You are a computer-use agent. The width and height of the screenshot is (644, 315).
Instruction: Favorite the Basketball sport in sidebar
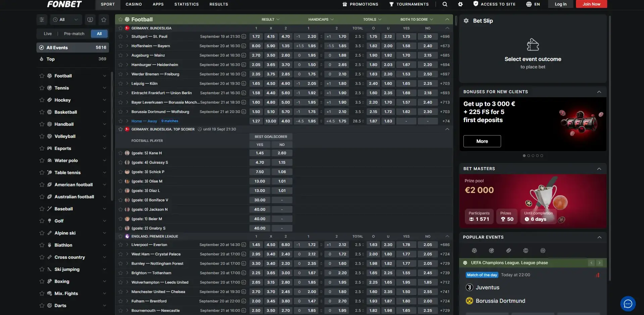point(42,112)
